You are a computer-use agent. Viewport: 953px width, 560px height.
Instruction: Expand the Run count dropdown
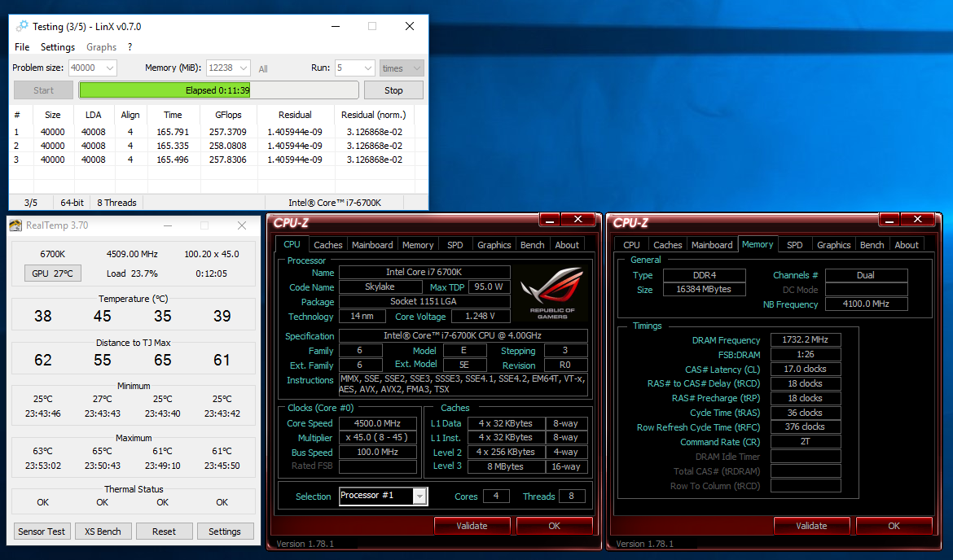click(x=367, y=68)
